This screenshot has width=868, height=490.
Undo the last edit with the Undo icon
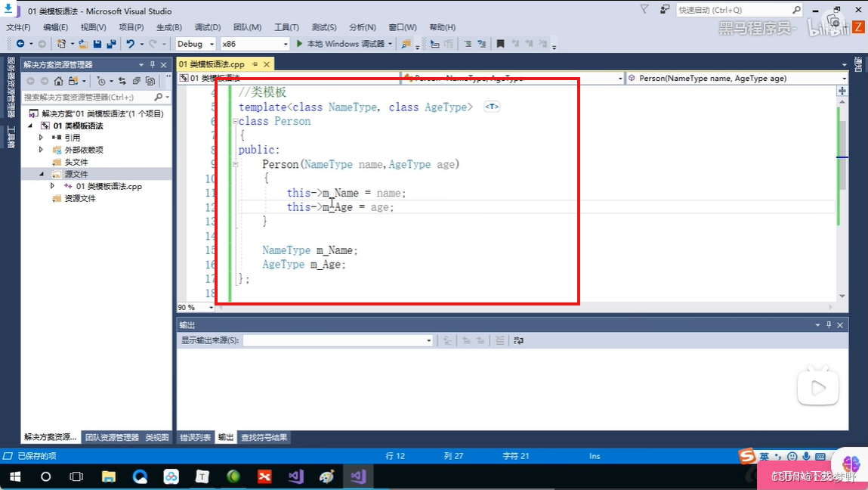(130, 44)
